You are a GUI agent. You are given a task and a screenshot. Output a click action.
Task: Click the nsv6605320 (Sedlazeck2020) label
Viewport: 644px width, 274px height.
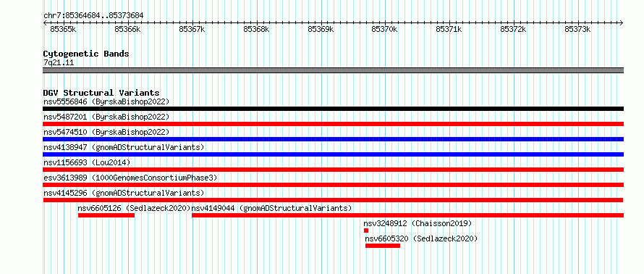tap(421, 238)
